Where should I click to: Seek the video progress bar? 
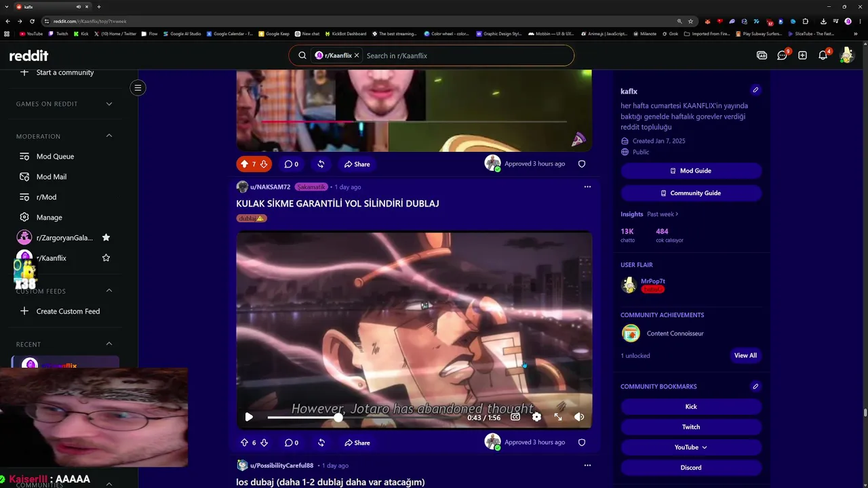(x=364, y=418)
